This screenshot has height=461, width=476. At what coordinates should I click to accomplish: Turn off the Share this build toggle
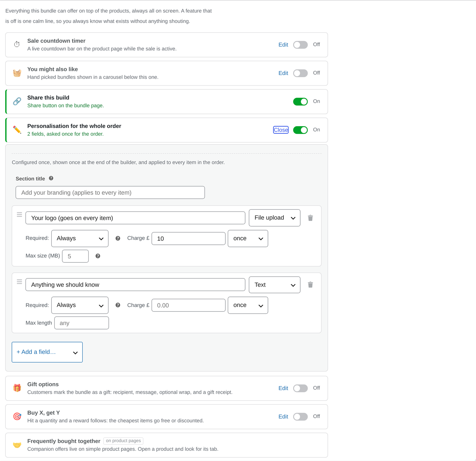coord(300,101)
